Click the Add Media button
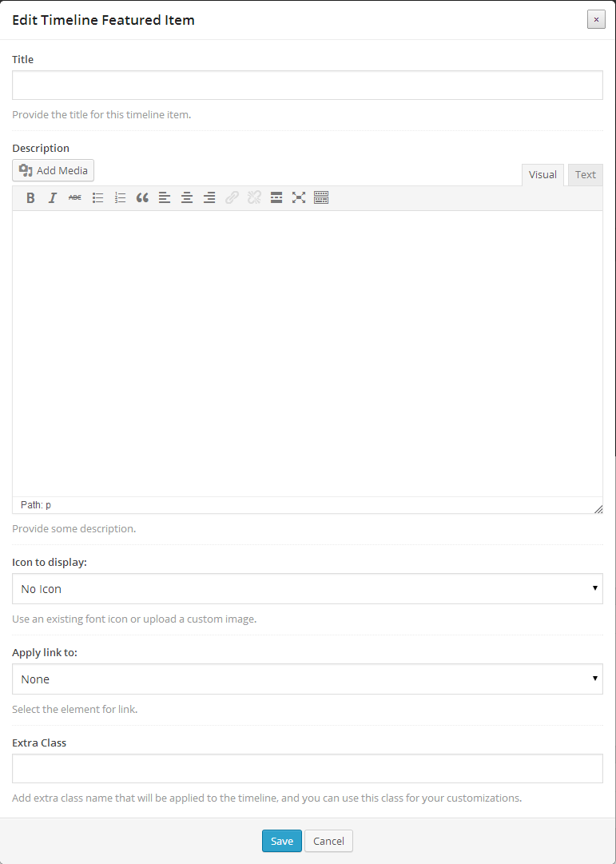The image size is (616, 864). click(54, 170)
